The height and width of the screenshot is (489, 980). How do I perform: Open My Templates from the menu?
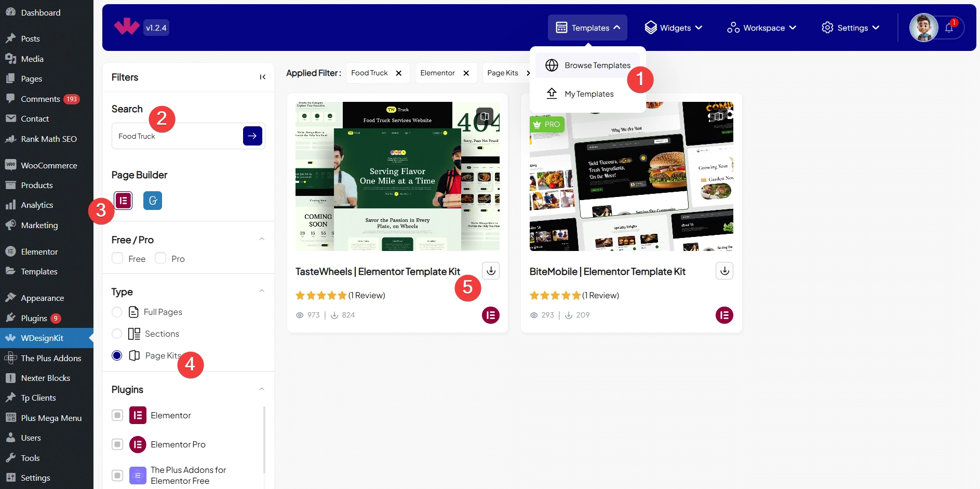click(588, 94)
